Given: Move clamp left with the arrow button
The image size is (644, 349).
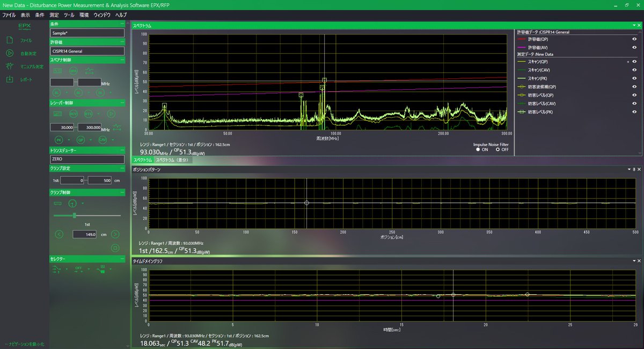Looking at the screenshot, I should (x=60, y=234).
